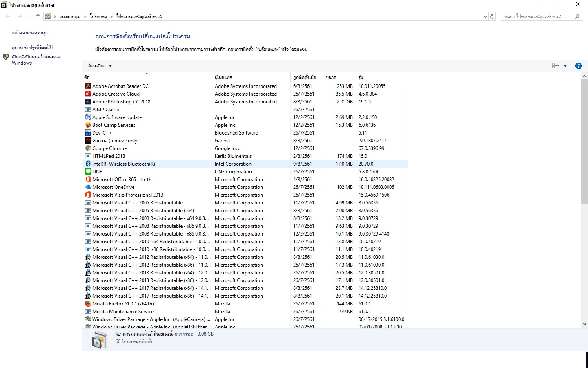Screen dimensions: 588x368
Task: Click the Adobe Acrobat Reader DC icon
Action: pos(88,86)
